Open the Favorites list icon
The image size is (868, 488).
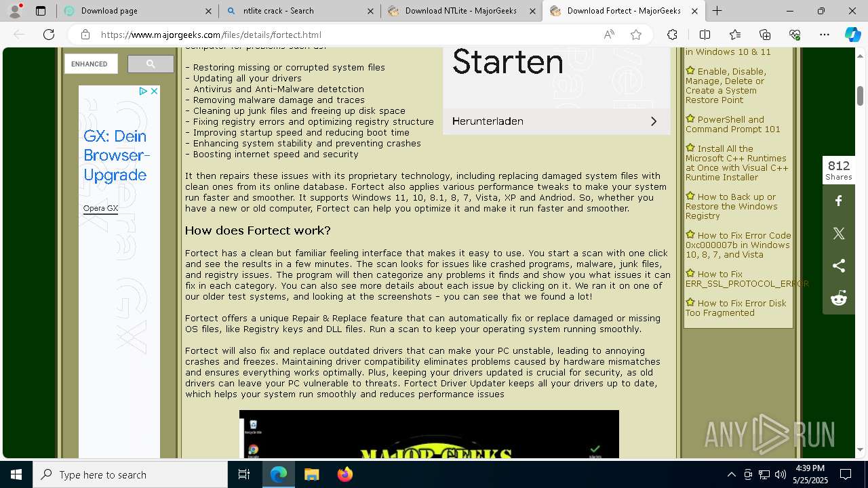coord(735,35)
